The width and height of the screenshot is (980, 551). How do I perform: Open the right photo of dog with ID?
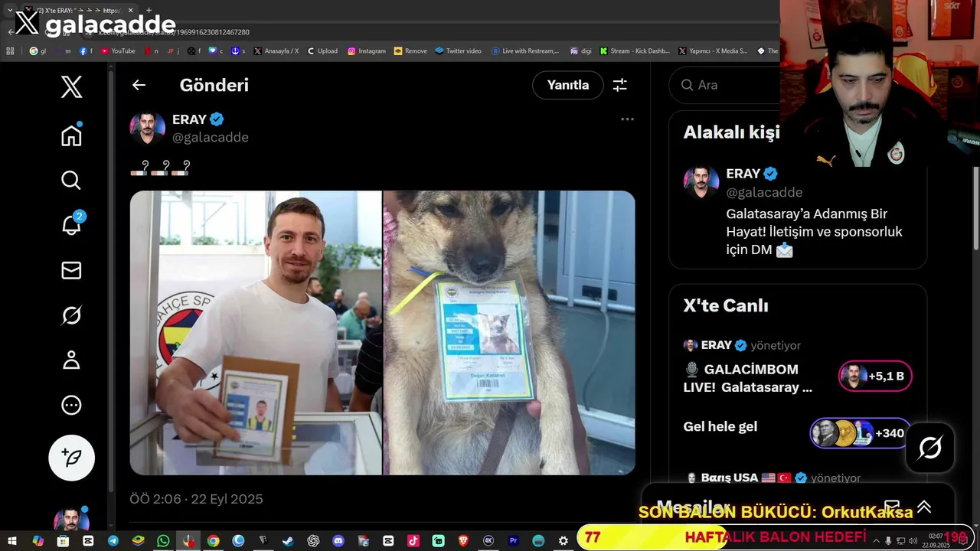point(509,333)
